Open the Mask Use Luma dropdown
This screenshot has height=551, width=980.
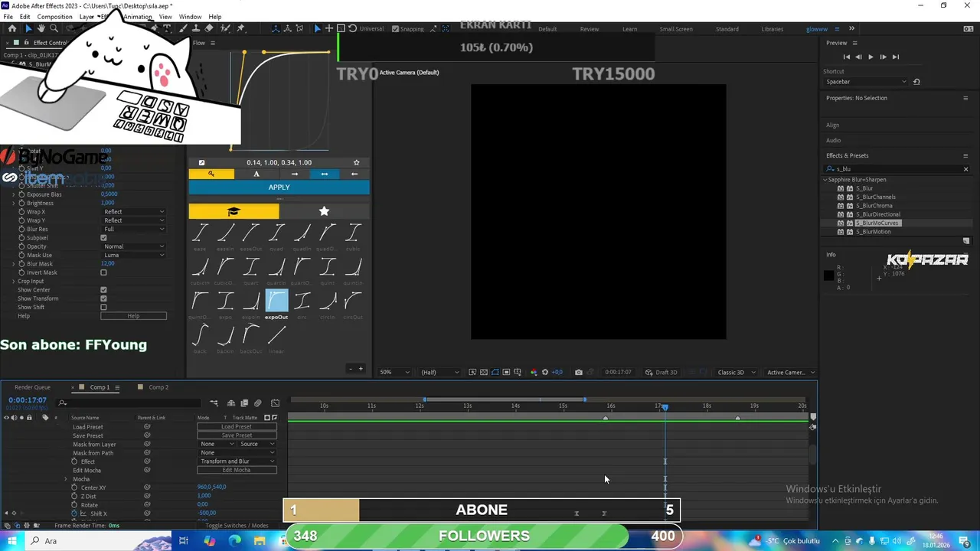[x=133, y=255]
